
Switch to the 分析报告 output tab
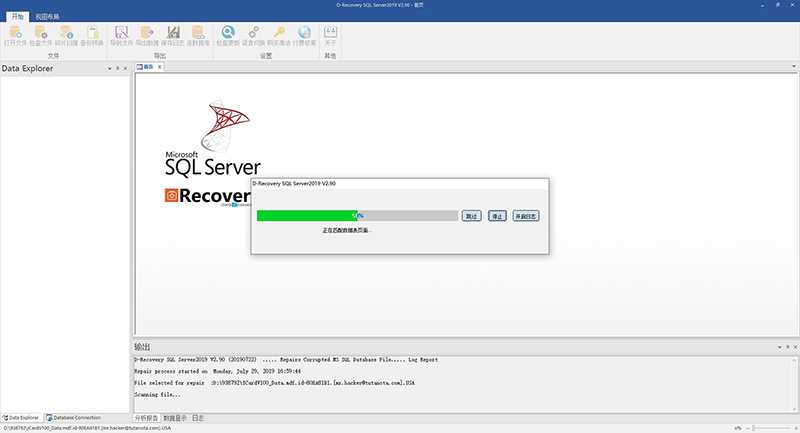(146, 418)
